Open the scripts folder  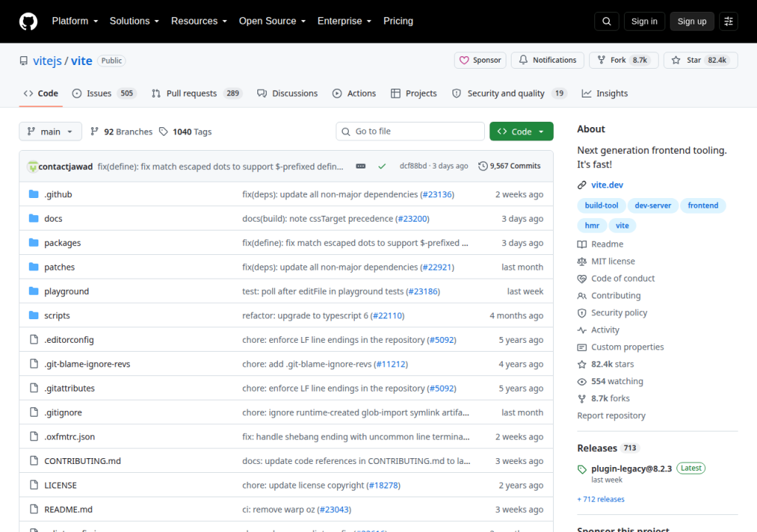click(x=57, y=316)
